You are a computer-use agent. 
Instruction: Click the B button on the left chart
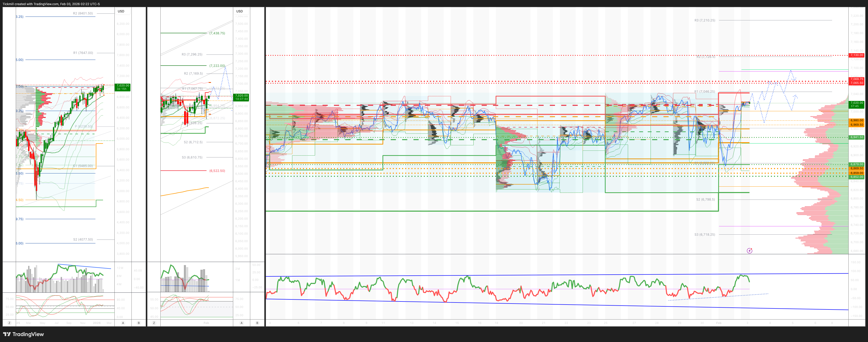(x=138, y=323)
